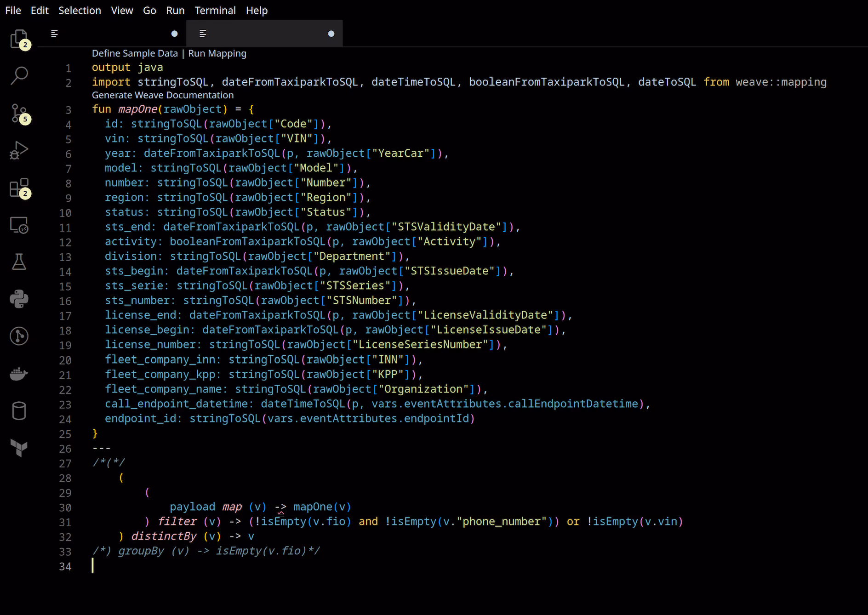Open the Docker view

[19, 374]
